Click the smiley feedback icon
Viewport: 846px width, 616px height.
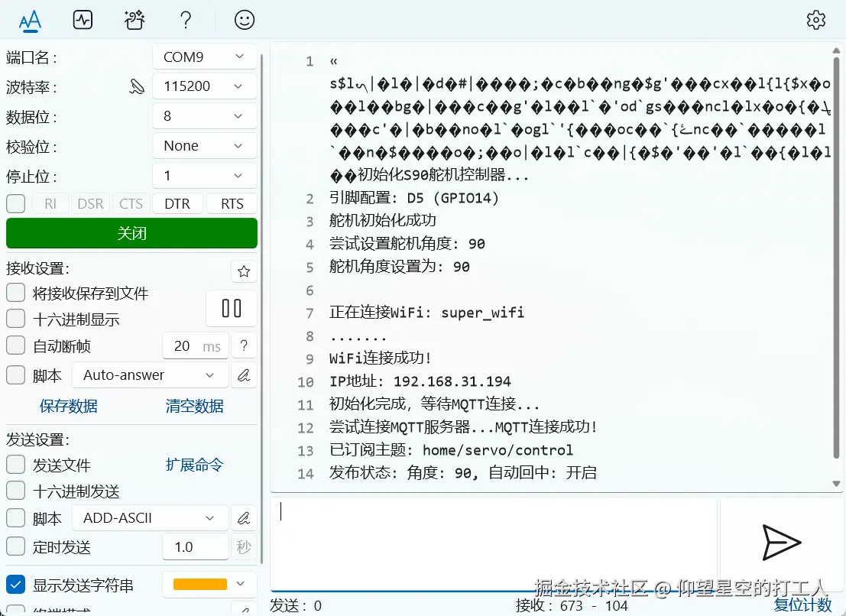[245, 21]
